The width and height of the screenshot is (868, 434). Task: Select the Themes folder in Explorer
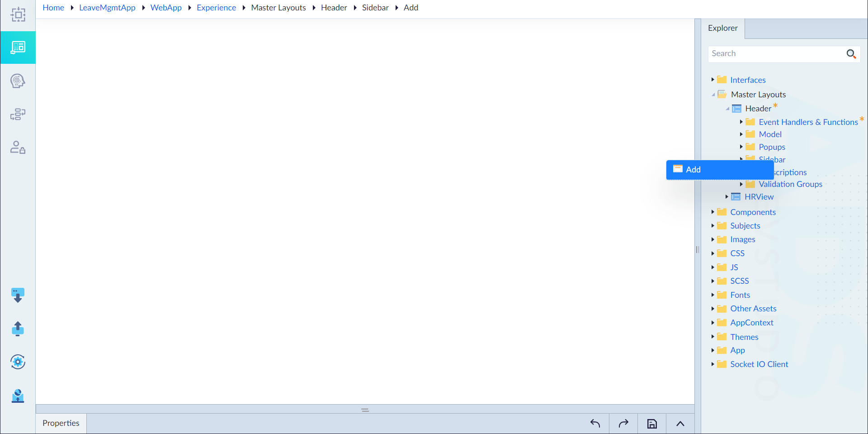pyautogui.click(x=744, y=337)
